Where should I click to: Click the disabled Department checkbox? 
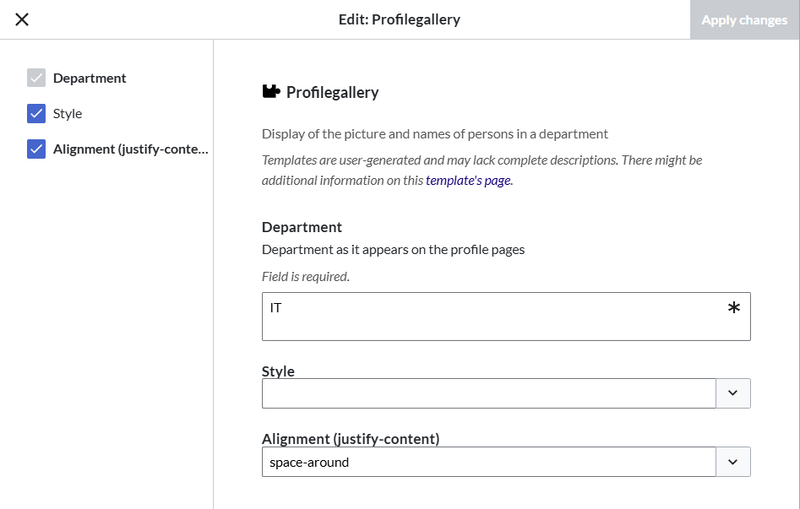click(x=36, y=78)
